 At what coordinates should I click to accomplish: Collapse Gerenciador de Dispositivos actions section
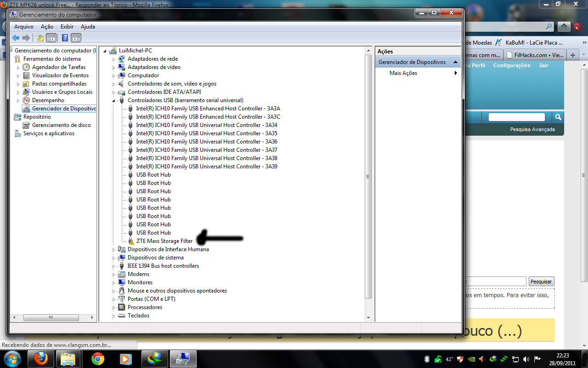coord(455,62)
